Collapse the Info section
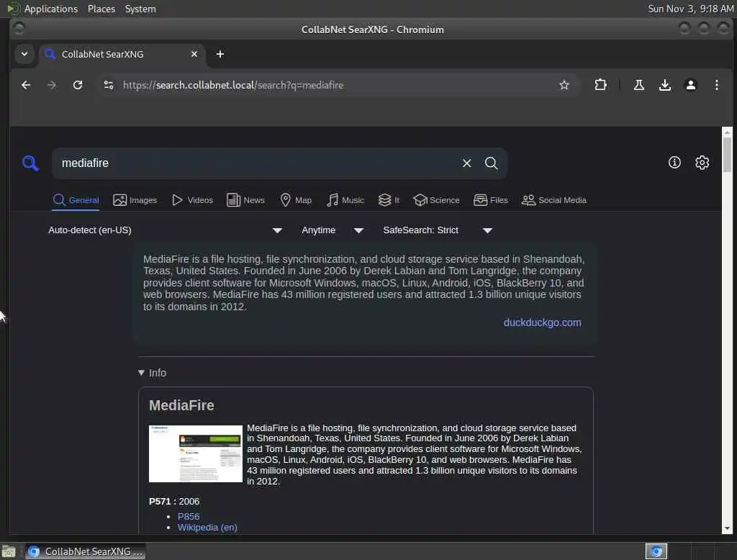Image resolution: width=737 pixels, height=560 pixels. coord(153,373)
